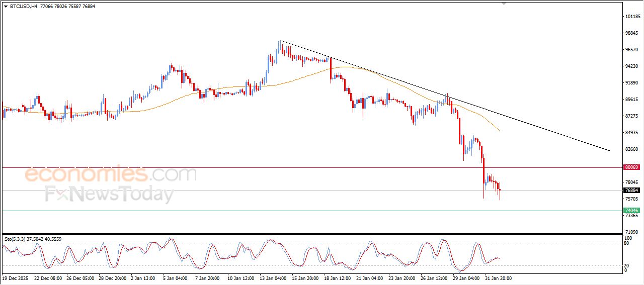The width and height of the screenshot is (644, 285).
Task: Select the red 80069 price label
Action: [x=631, y=167]
